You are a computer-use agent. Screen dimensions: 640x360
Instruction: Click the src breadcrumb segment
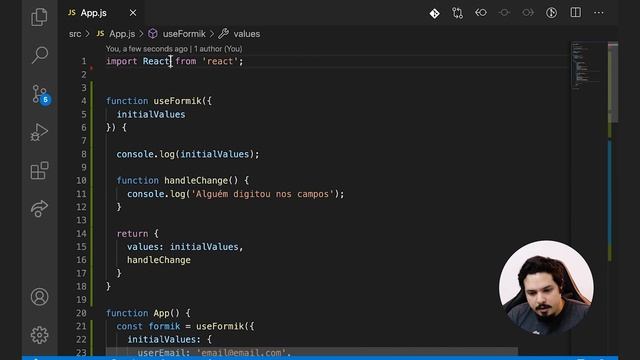[75, 34]
